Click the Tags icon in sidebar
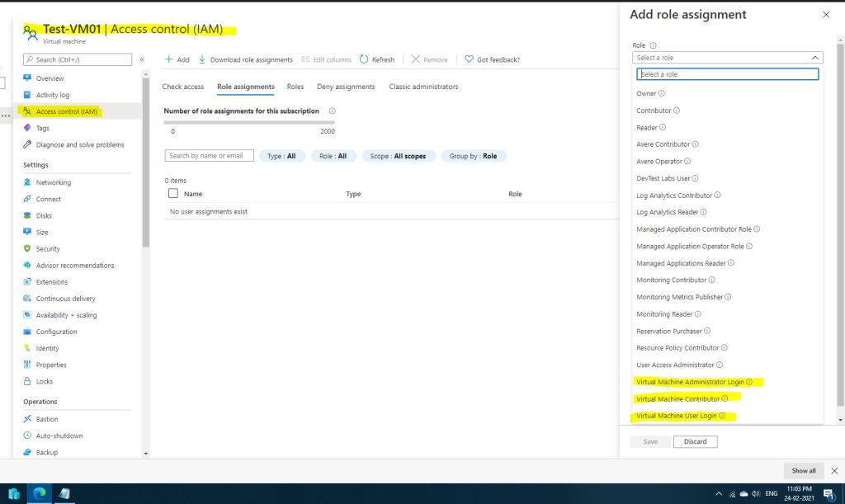Image resolution: width=845 pixels, height=504 pixels. click(27, 128)
